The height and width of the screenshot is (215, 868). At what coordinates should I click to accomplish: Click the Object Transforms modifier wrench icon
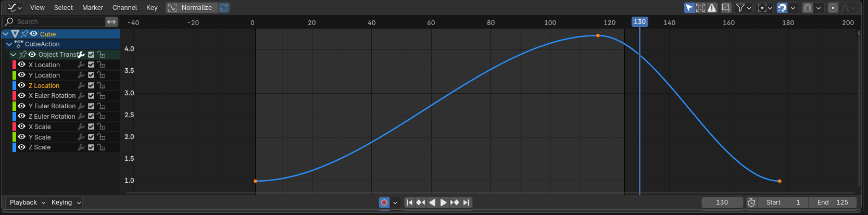pyautogui.click(x=81, y=55)
